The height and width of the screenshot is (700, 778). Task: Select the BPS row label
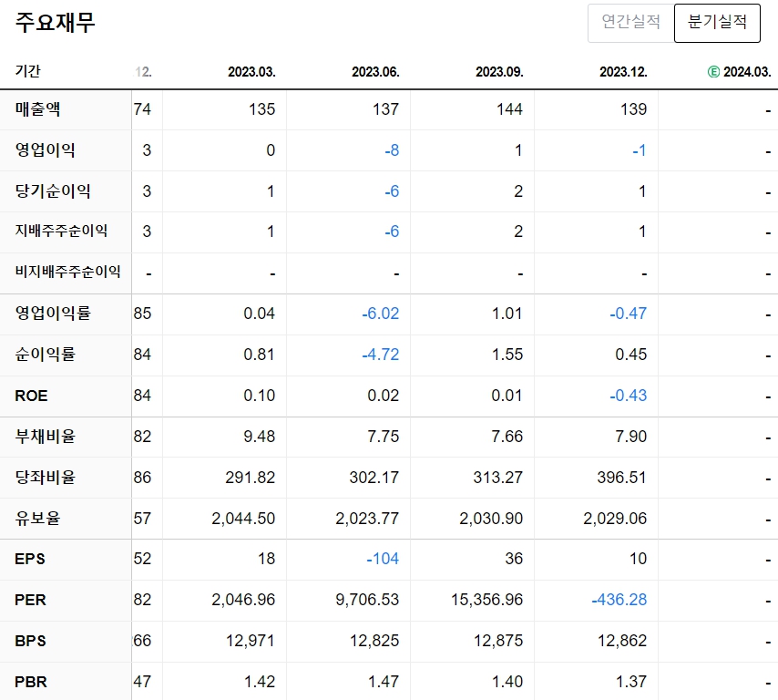[30, 641]
